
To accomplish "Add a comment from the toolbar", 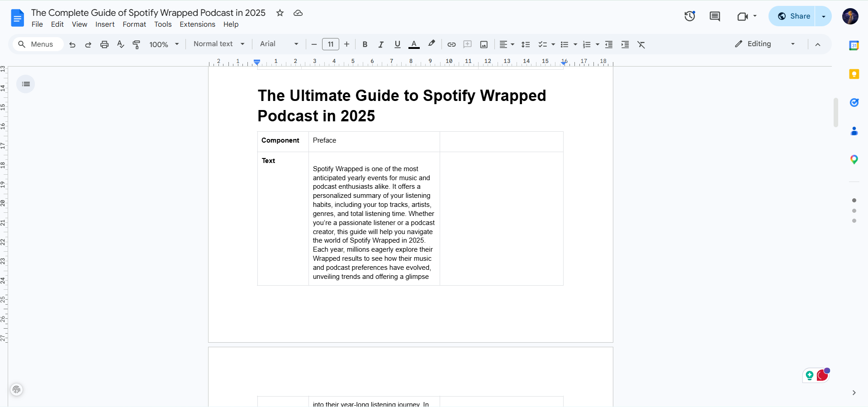I will click(x=468, y=44).
